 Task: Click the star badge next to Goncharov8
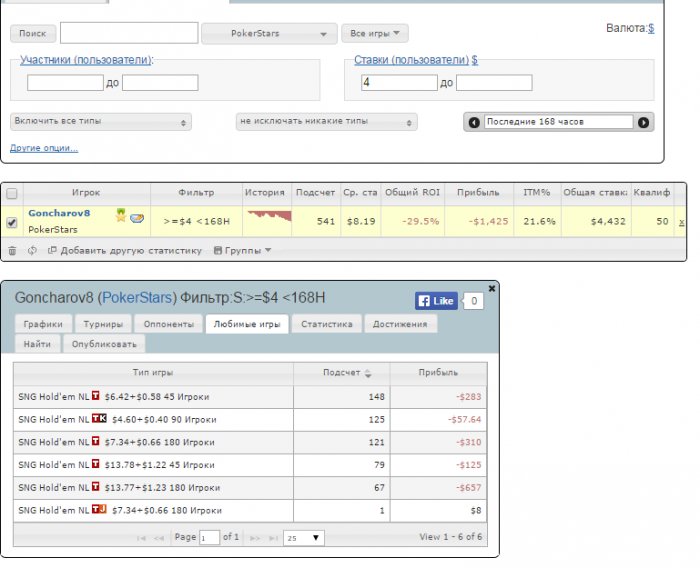tap(120, 214)
